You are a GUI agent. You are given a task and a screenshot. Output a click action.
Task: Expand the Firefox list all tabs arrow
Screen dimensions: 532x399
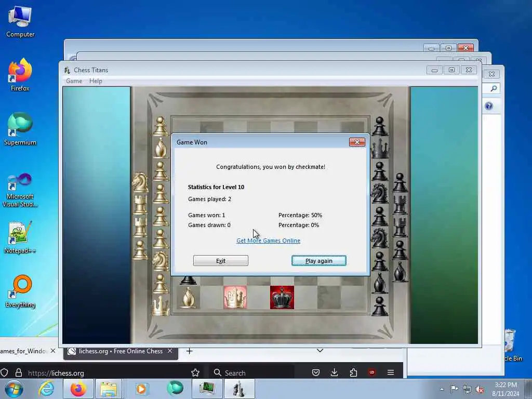pos(320,351)
